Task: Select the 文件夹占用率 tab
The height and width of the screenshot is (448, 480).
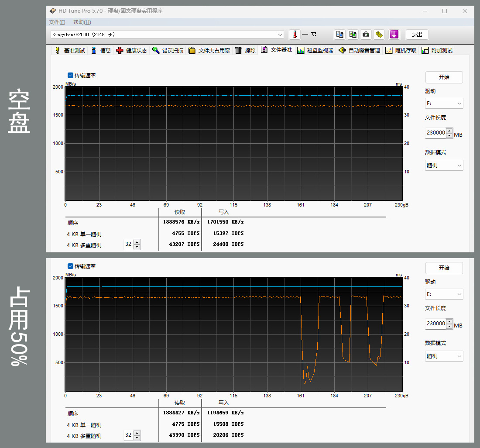Action: point(209,51)
